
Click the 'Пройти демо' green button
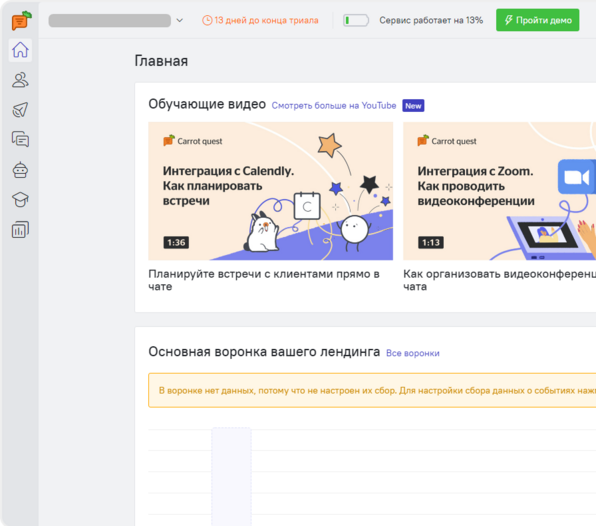(x=537, y=20)
